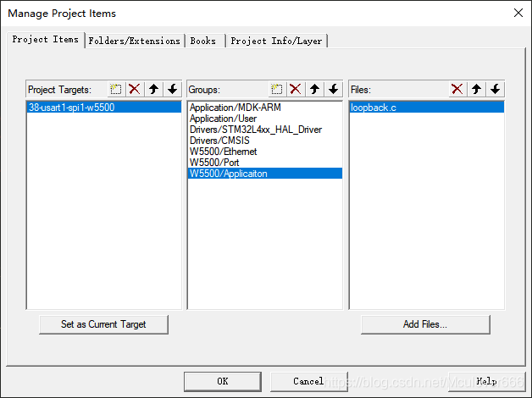532x398 pixels.
Task: Open the Project Info/Layer tab
Action: pos(276,41)
